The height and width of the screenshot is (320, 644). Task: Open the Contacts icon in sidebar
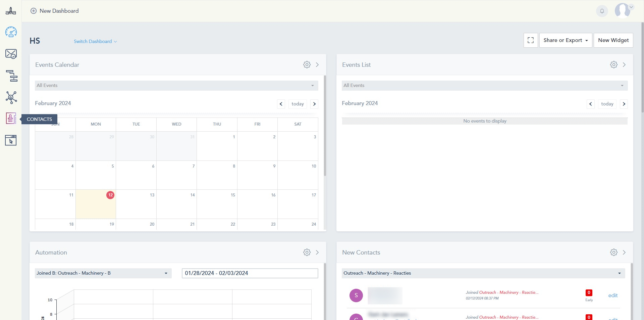11,119
